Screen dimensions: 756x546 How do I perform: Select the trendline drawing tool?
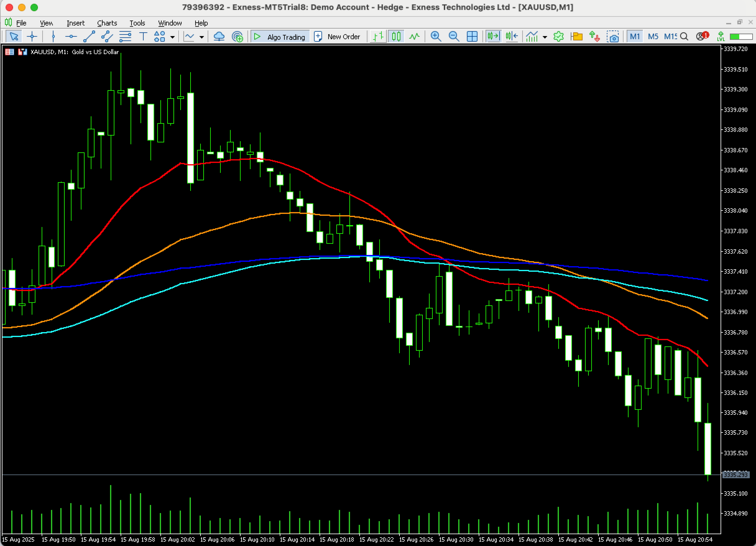click(89, 37)
